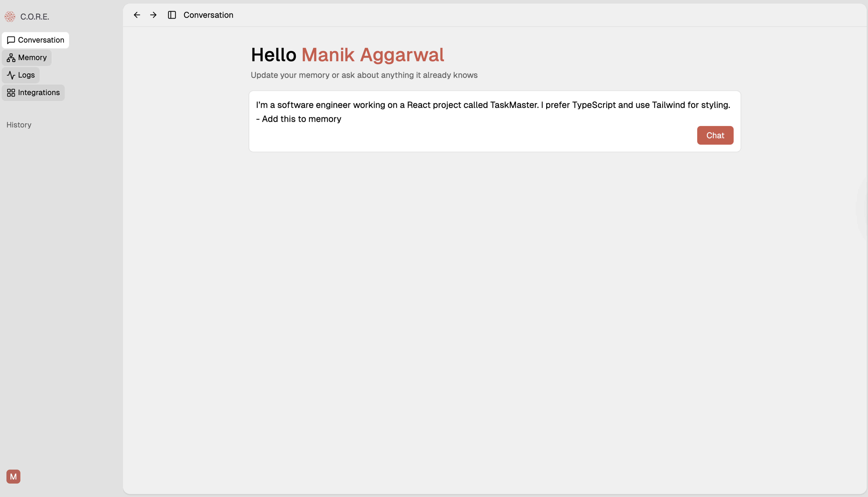
Task: Click the Manik Aggarwal name text
Action: (373, 55)
